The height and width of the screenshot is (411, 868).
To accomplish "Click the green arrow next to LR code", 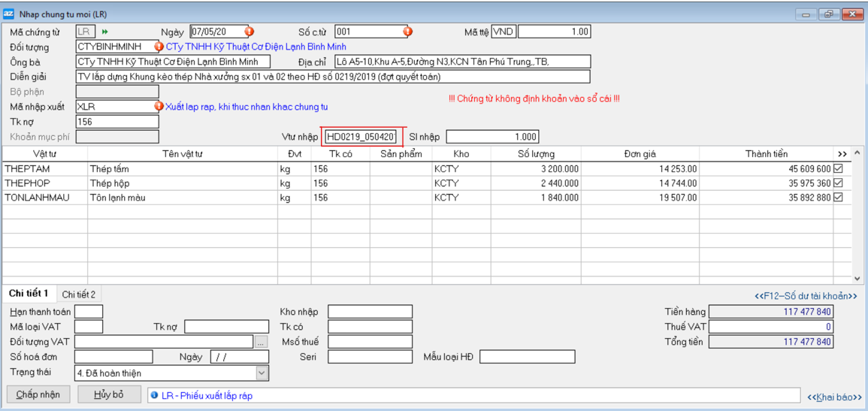I will (105, 32).
